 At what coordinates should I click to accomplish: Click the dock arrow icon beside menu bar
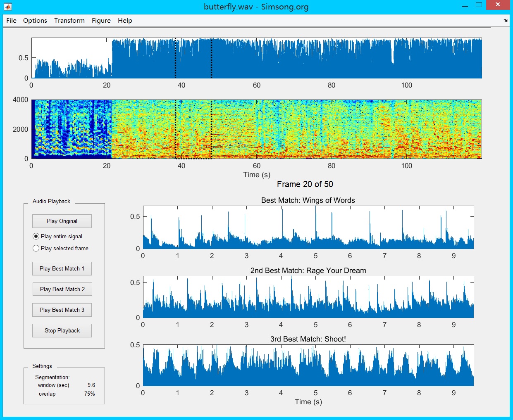(x=506, y=20)
